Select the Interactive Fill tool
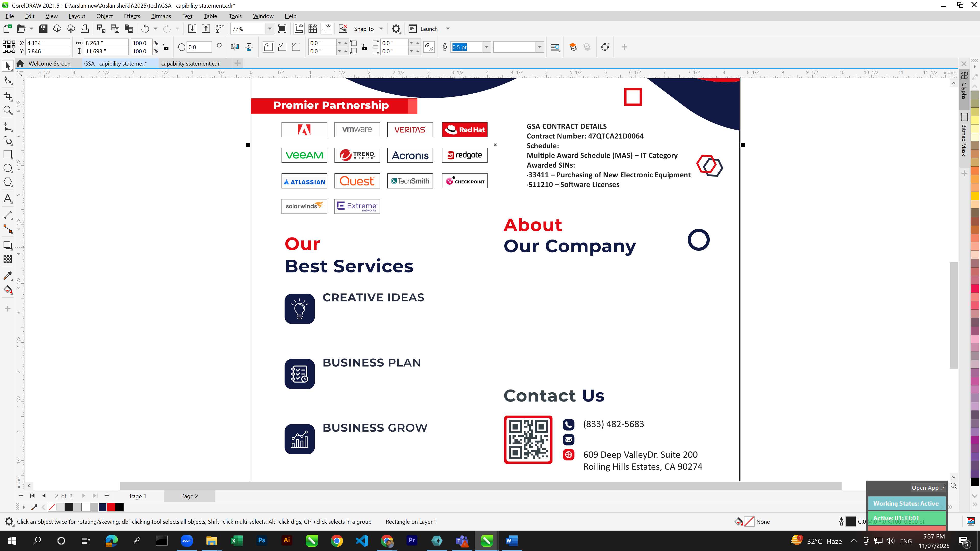This screenshot has height=551, width=980. (8, 290)
